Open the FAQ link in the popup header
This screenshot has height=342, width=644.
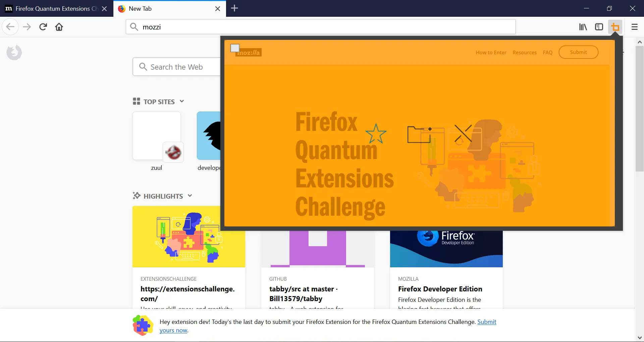pyautogui.click(x=547, y=52)
